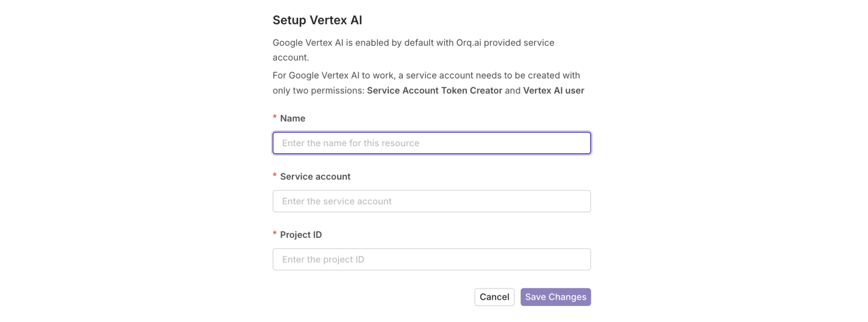Click the red asterisk beside Project ID
The width and height of the screenshot is (868, 322).
click(275, 234)
